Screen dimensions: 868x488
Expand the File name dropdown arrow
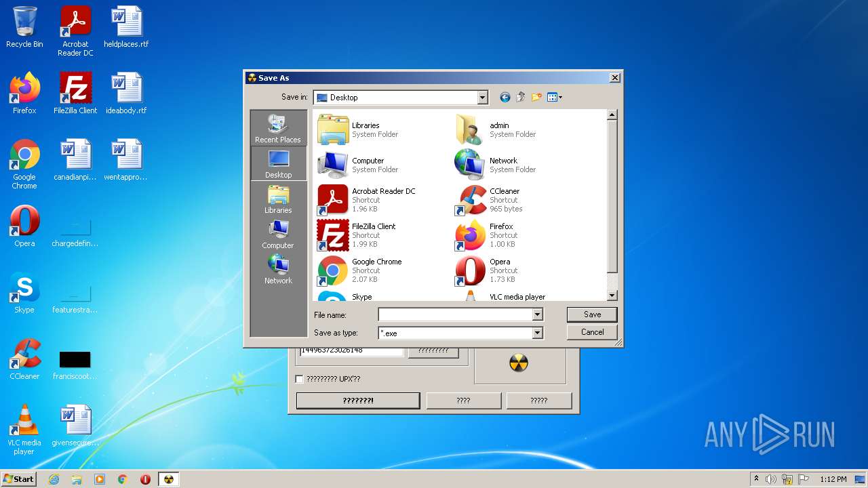coord(537,314)
